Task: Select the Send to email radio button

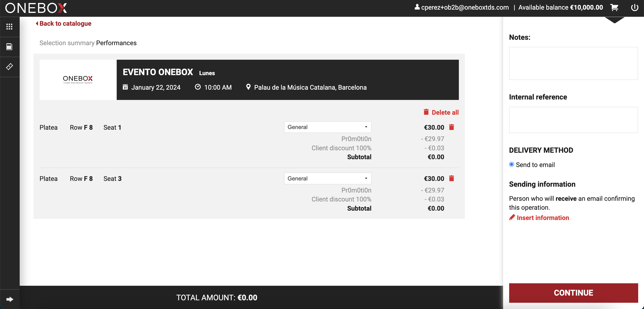Action: (511, 164)
